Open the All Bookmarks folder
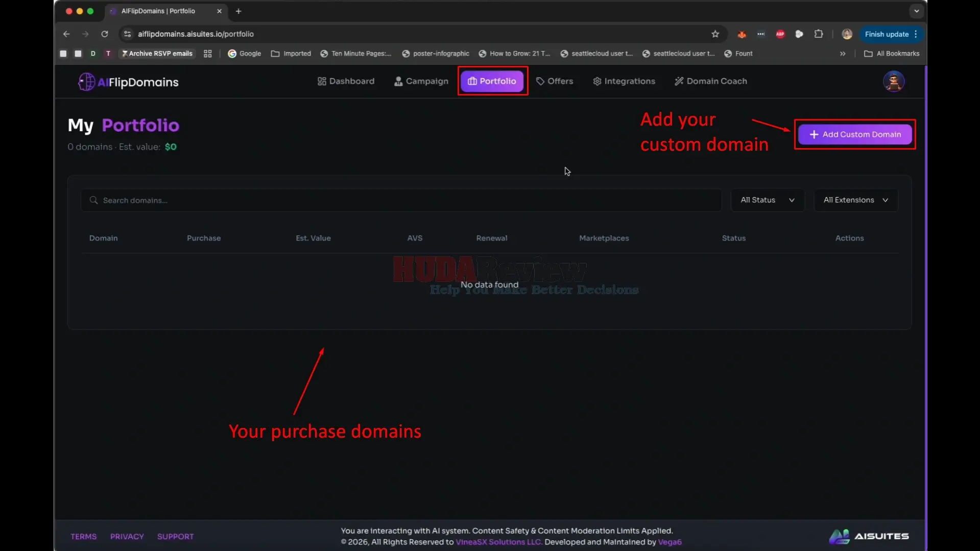Image resolution: width=980 pixels, height=551 pixels. [892, 54]
